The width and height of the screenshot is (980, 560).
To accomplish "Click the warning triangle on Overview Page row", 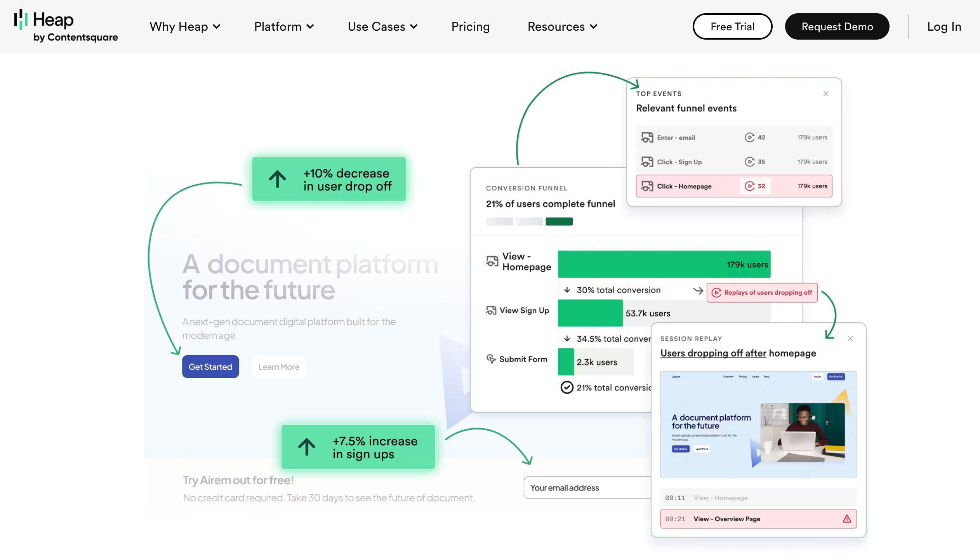I will [x=847, y=519].
